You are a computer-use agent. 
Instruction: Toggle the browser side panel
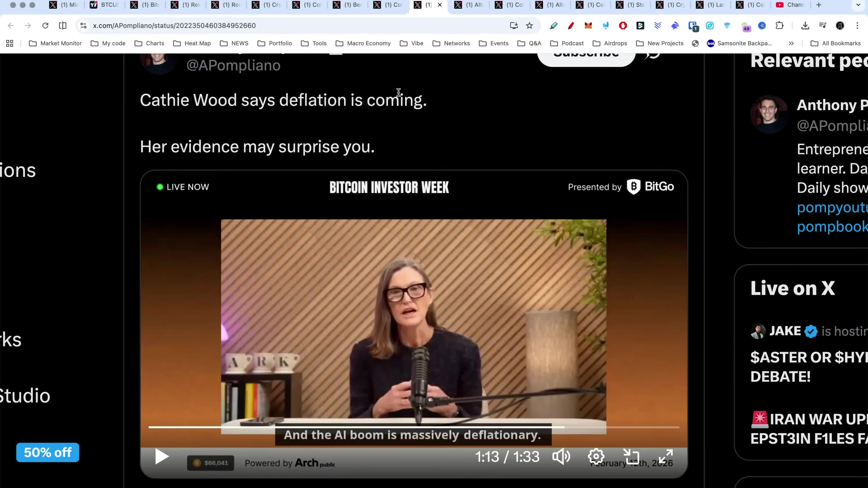pos(63,26)
